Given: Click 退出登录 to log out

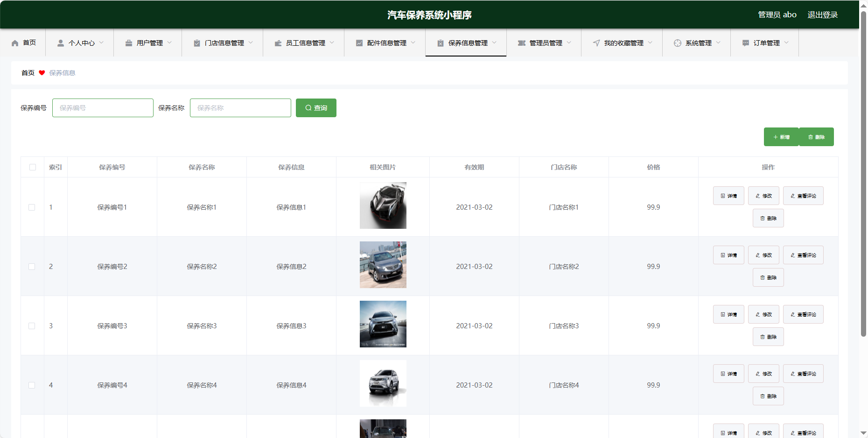Looking at the screenshot, I should (823, 15).
